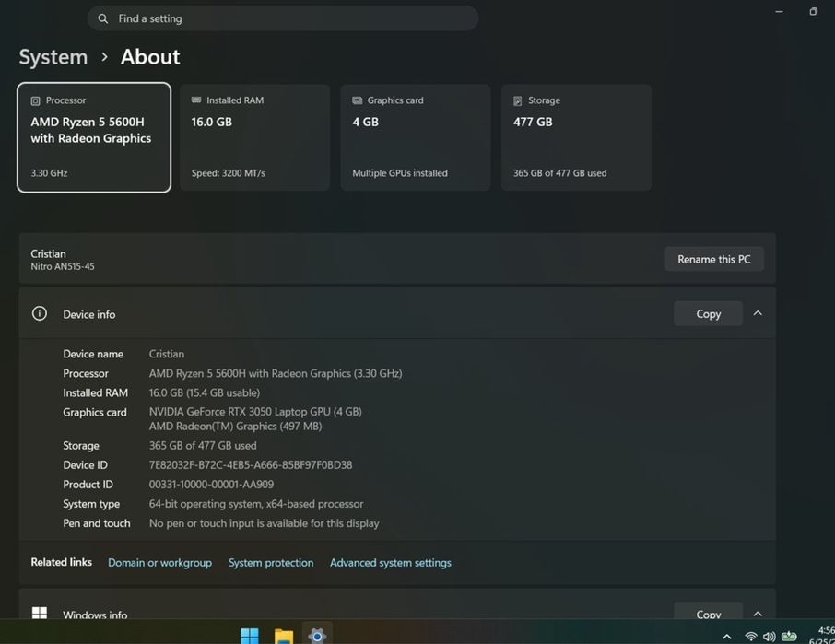Copy the Device info details

708,314
